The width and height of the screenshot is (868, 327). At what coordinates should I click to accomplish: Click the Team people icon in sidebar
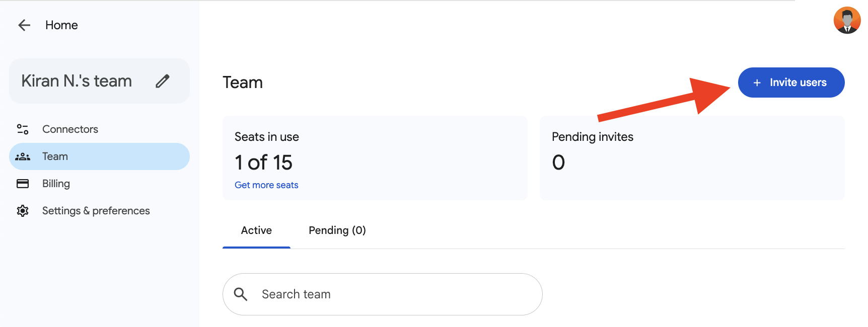[23, 156]
